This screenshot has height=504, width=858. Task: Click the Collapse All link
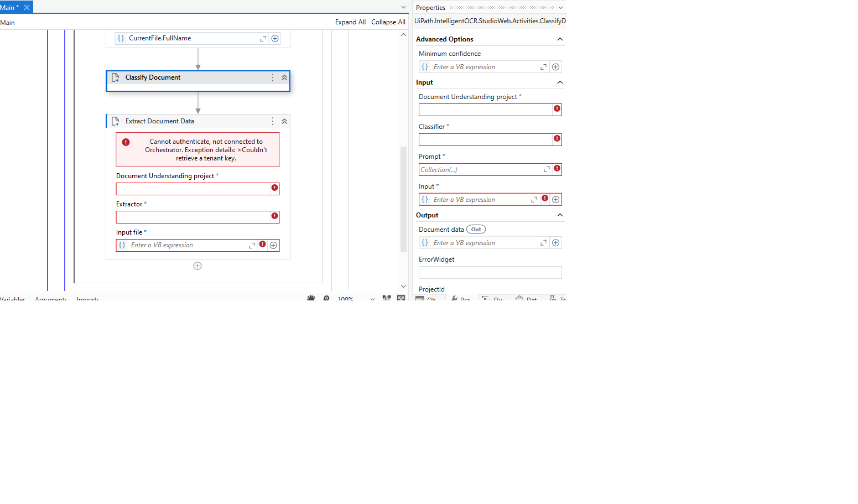click(x=388, y=22)
